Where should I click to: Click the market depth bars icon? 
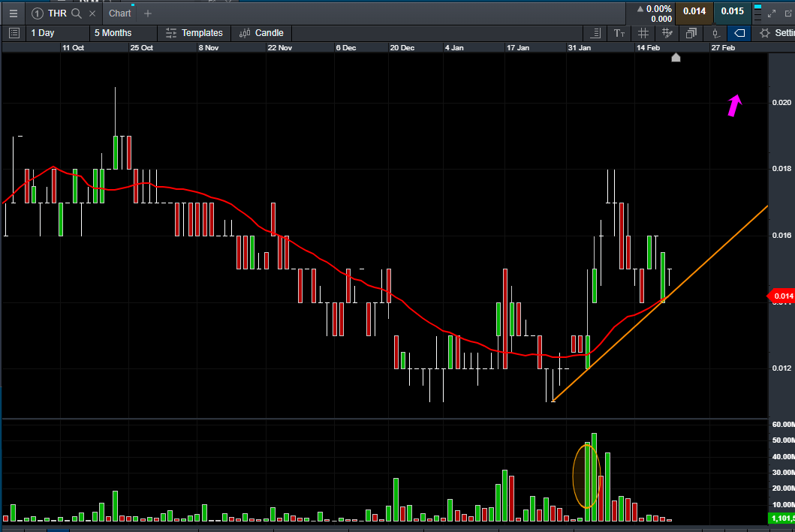pyautogui.click(x=757, y=13)
